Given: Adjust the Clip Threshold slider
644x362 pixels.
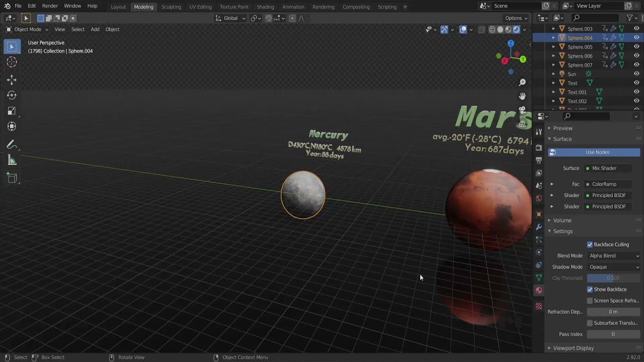Looking at the screenshot, I should (x=613, y=278).
